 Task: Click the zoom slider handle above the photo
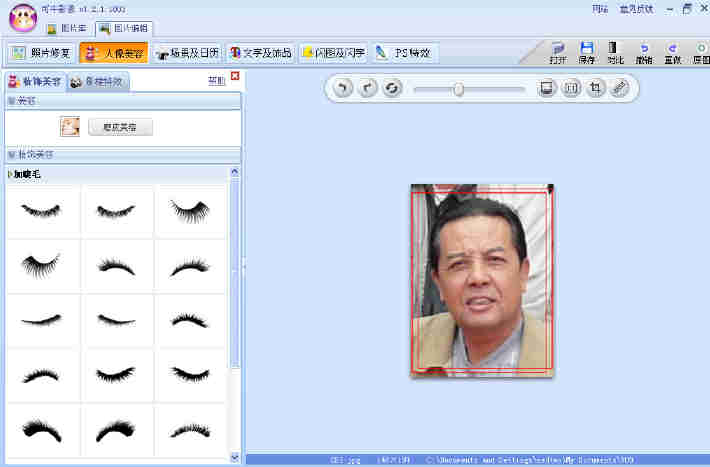pos(458,89)
